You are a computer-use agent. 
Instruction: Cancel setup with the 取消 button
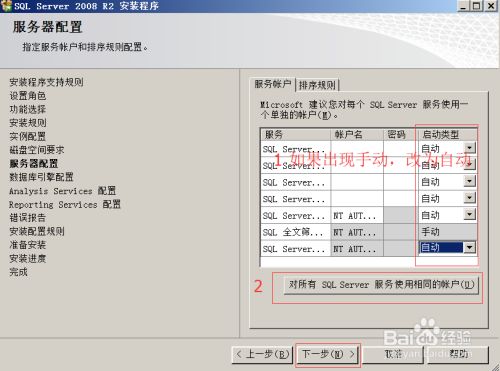click(x=393, y=355)
